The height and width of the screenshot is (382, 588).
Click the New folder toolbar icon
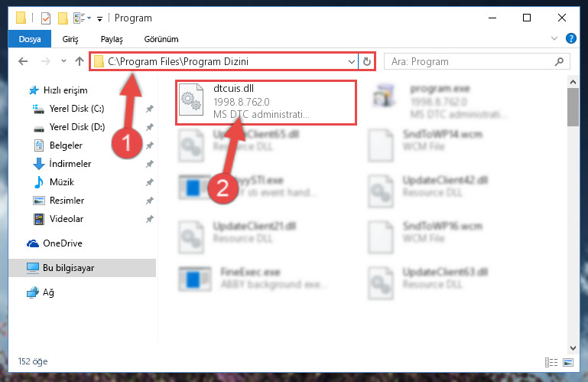63,18
